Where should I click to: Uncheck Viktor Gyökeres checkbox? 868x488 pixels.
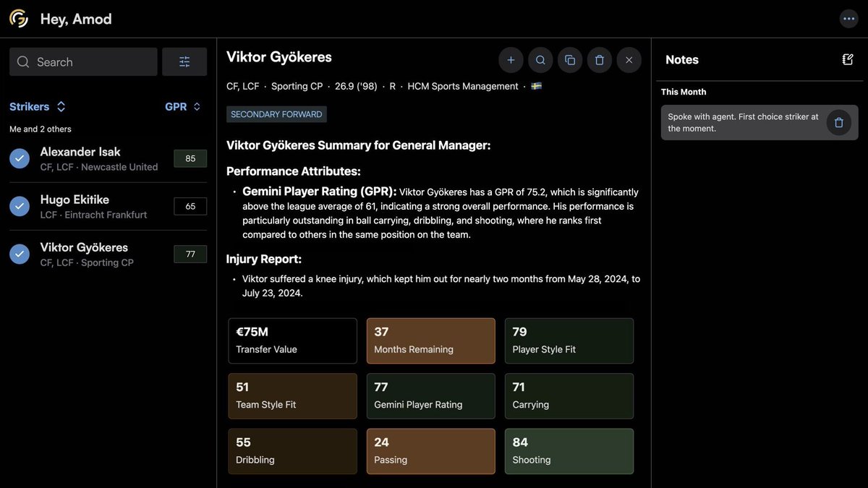coord(20,254)
